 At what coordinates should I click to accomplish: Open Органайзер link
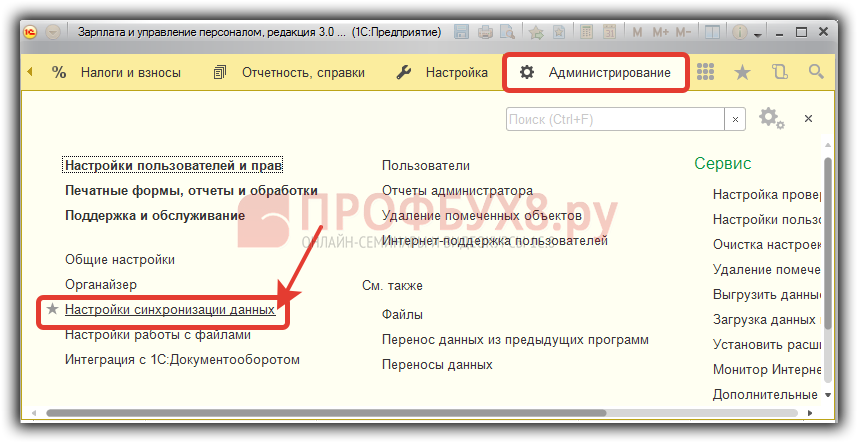(x=101, y=284)
